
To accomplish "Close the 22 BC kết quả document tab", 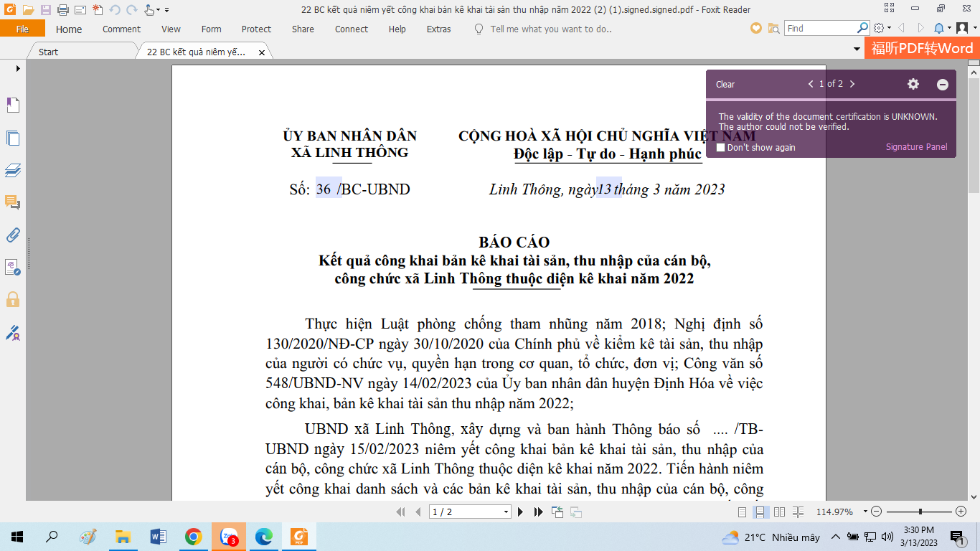I will [262, 52].
